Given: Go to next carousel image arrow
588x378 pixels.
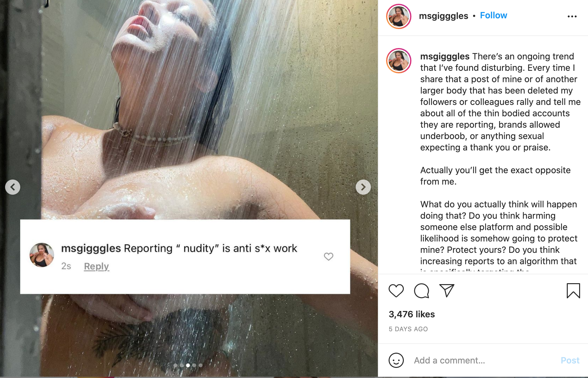Looking at the screenshot, I should [363, 187].
